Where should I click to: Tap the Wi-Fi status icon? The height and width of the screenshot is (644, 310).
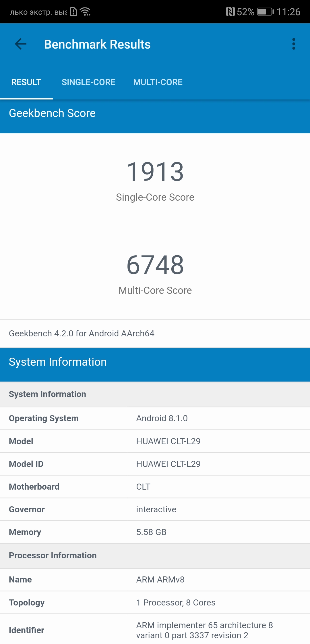[85, 12]
